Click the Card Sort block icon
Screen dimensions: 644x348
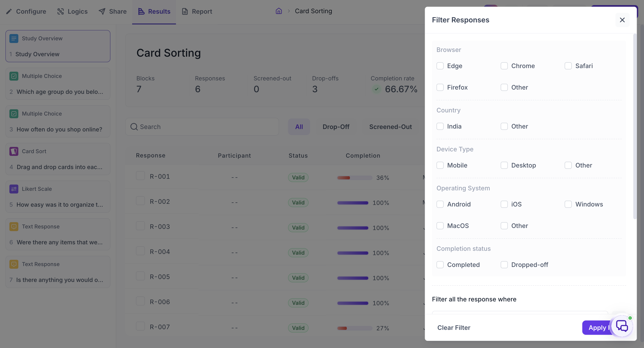[14, 151]
